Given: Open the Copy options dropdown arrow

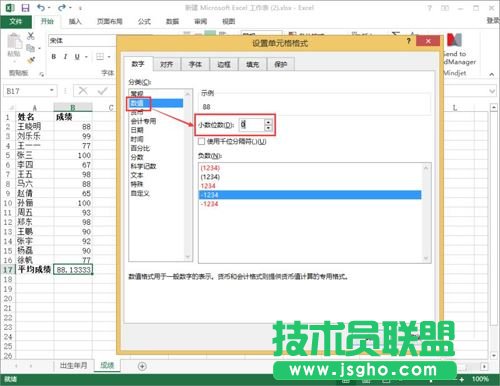Looking at the screenshot, I should point(39,49).
